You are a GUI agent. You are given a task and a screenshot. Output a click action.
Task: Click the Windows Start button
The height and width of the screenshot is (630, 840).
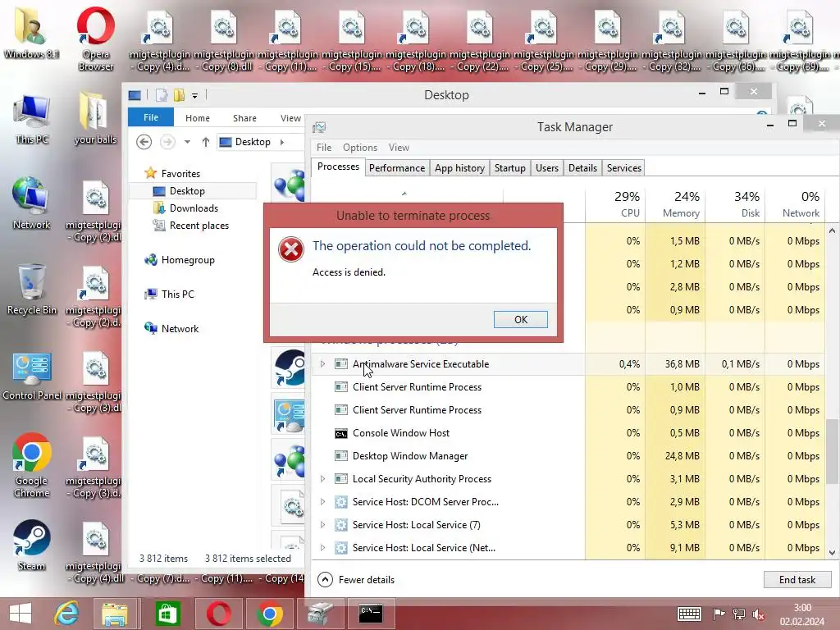(x=21, y=614)
